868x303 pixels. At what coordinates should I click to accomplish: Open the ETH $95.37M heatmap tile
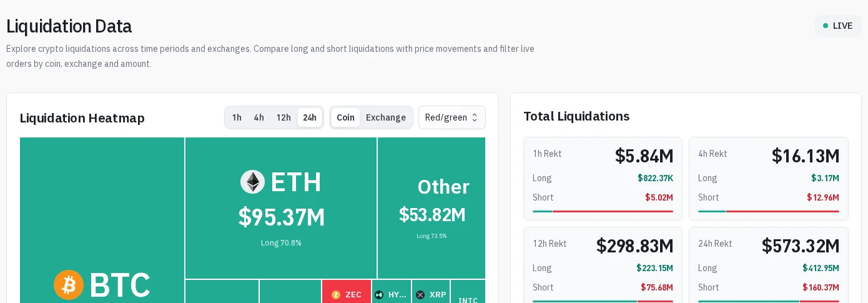pos(281,208)
